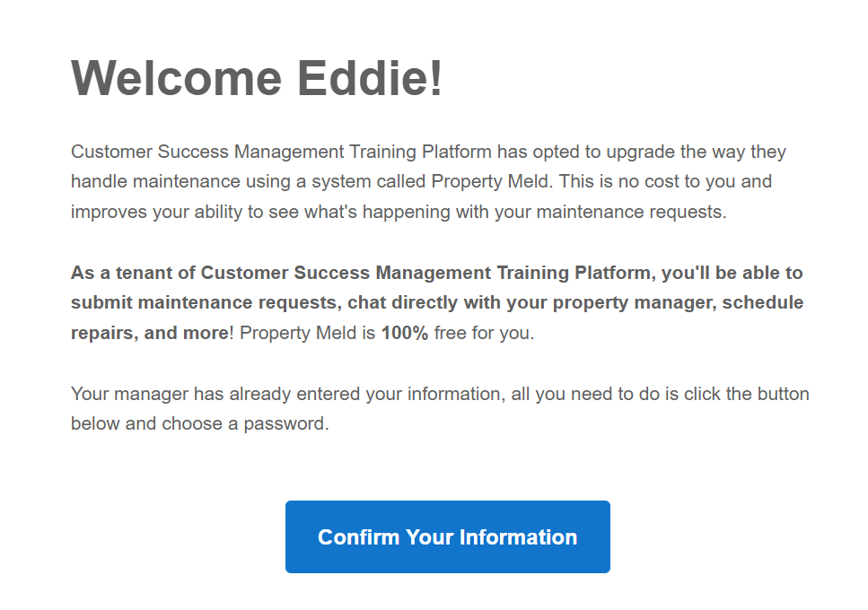Viewport: 868px width, 610px height.
Task: Click the text below and choose a password
Action: point(200,423)
